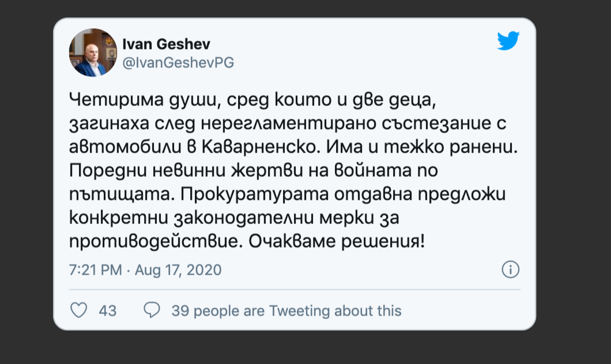Open Ivan Geshev's profile avatar
Viewport: 611px width, 364px height.
point(93,52)
